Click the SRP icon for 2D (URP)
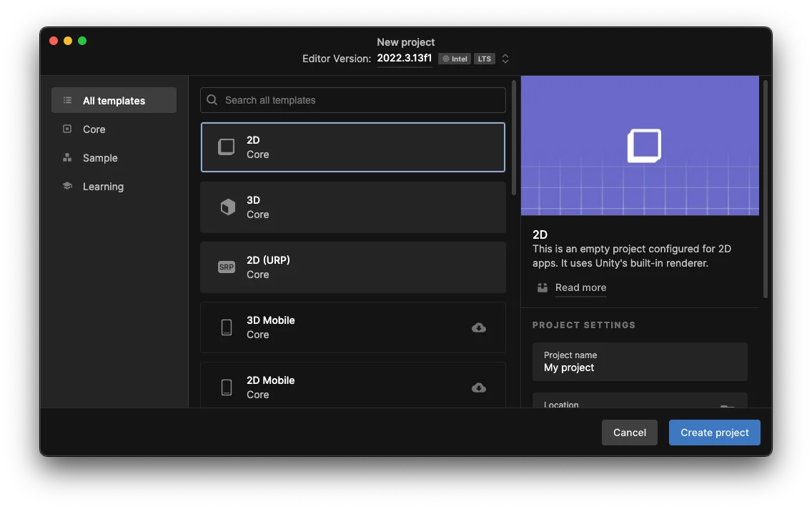The height and width of the screenshot is (509, 812). coord(227,267)
